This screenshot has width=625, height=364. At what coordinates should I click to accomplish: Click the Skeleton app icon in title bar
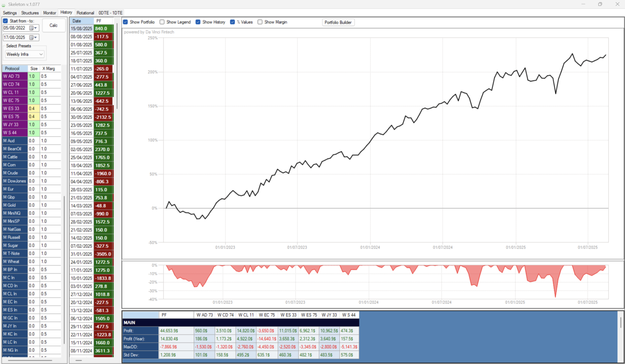pyautogui.click(x=4, y=4)
